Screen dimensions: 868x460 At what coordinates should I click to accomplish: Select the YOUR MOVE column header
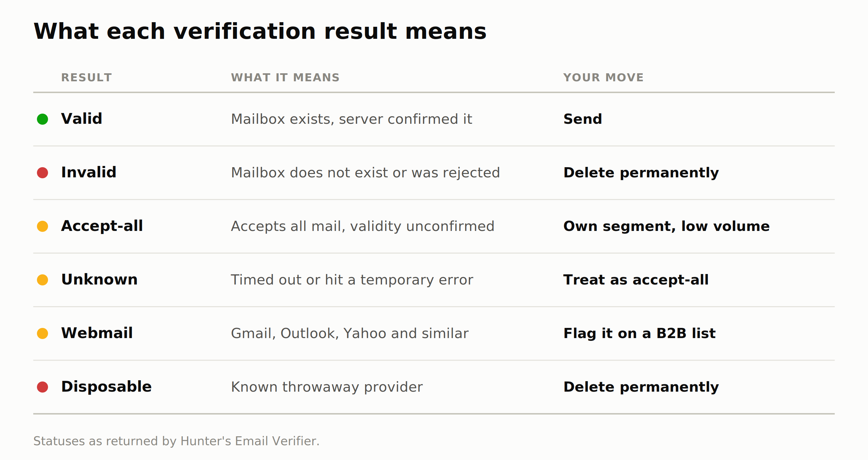604,78
